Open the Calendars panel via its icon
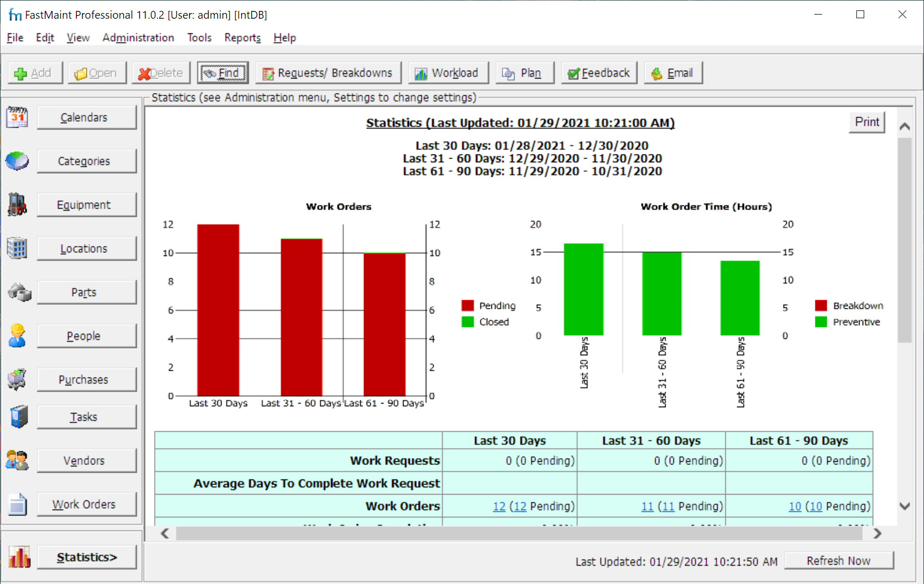Image resolution: width=924 pixels, height=584 pixels. pyautogui.click(x=17, y=118)
